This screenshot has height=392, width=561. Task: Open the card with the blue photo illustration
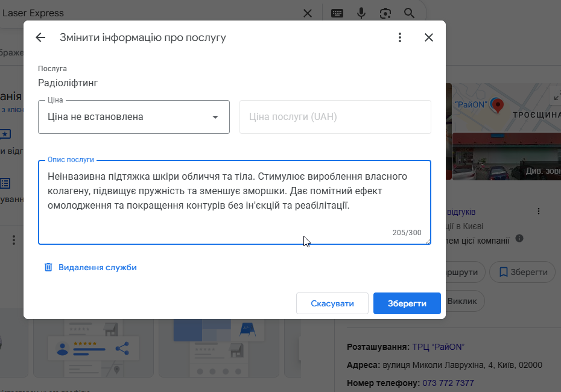(x=218, y=349)
